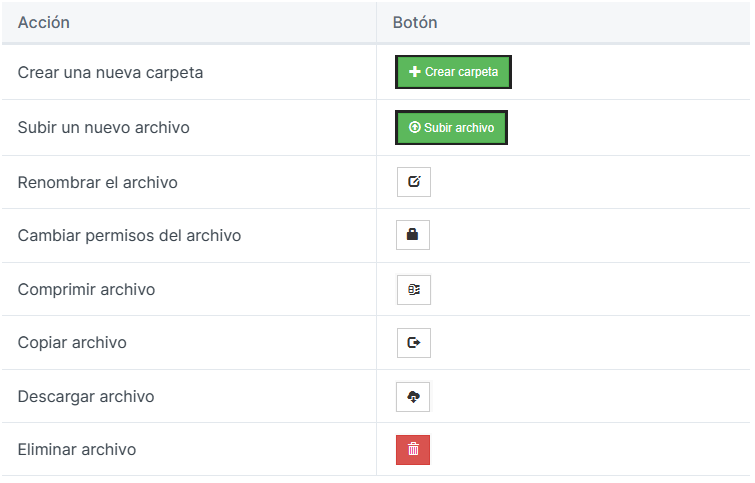Click the upload arrow icon in Subir archivo
Image resolution: width=755 pixels, height=483 pixels.
(415, 127)
